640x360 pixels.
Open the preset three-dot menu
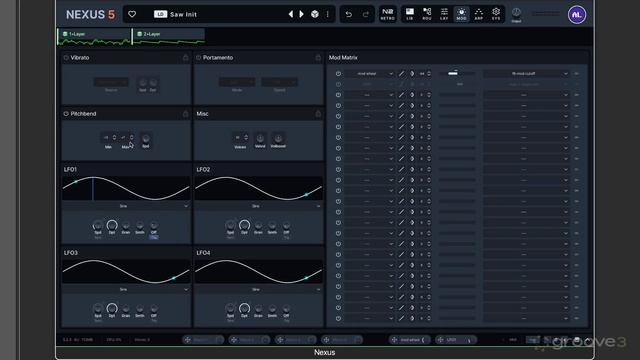[x=327, y=14]
